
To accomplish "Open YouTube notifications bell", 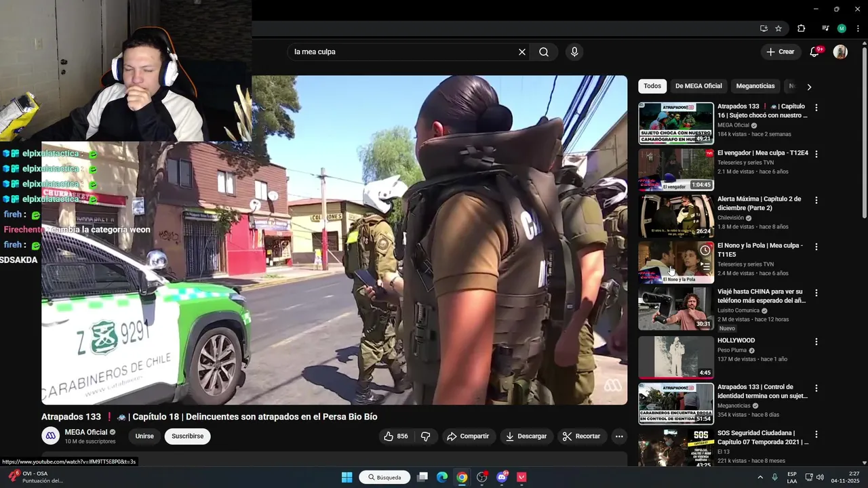I will point(815,52).
